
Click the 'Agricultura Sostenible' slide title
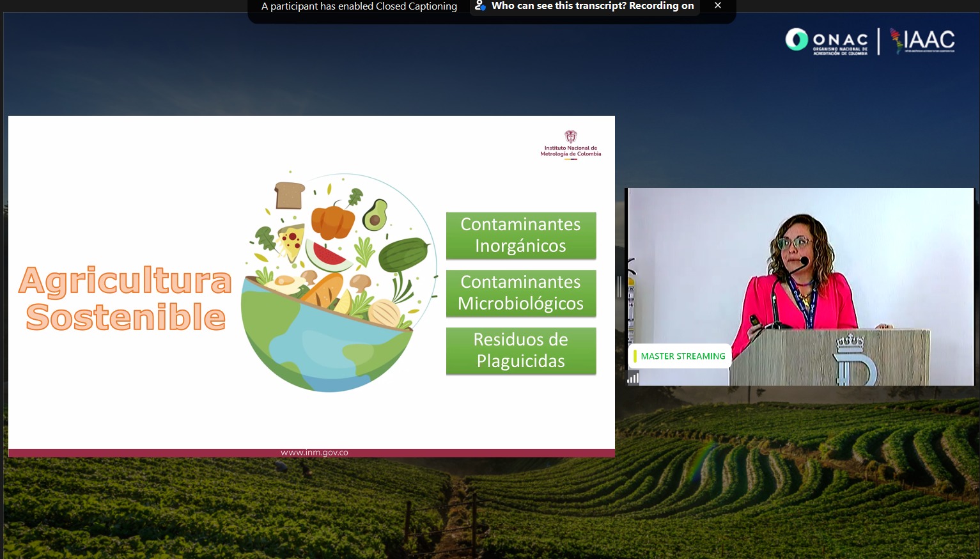click(125, 299)
